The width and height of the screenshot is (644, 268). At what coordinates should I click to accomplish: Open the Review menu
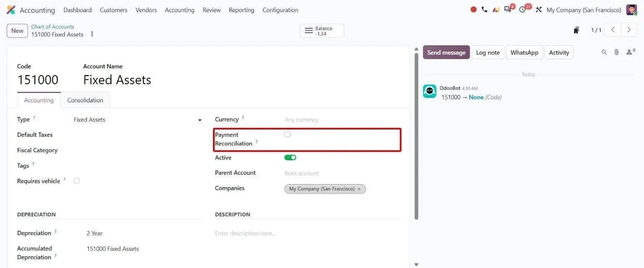tap(212, 10)
